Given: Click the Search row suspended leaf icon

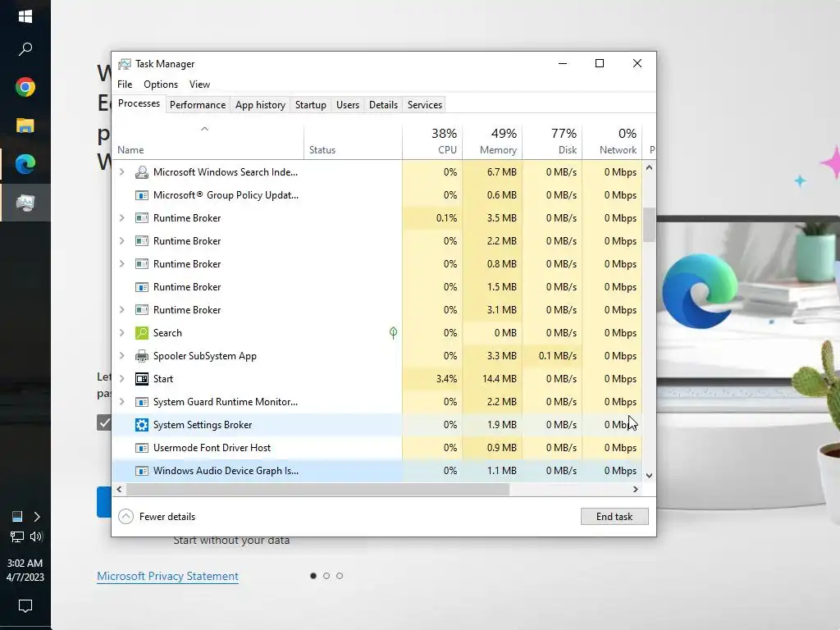Looking at the screenshot, I should coord(393,333).
